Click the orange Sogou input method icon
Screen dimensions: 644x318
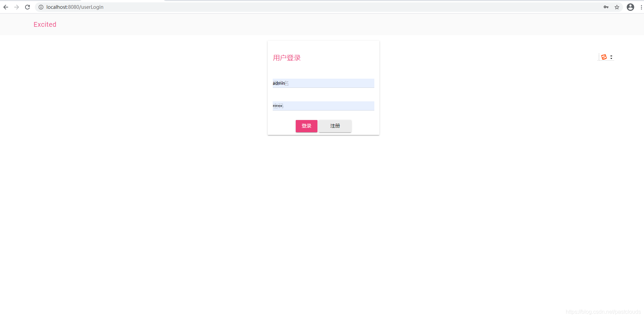pos(604,57)
